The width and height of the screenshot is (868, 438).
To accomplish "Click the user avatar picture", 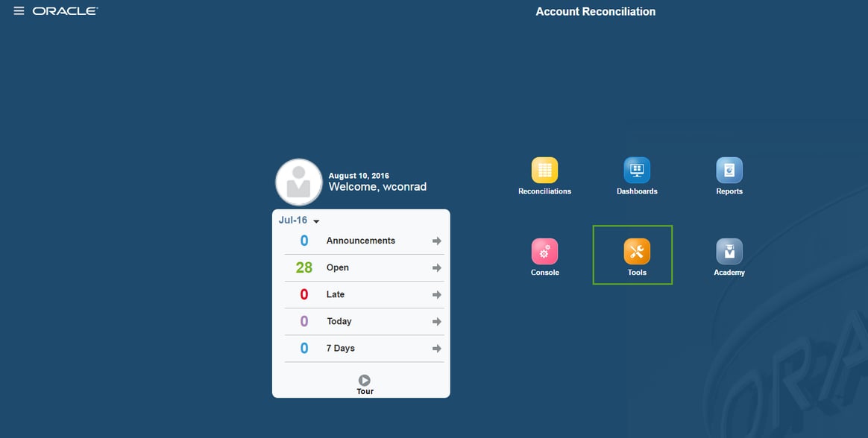I will 299,182.
